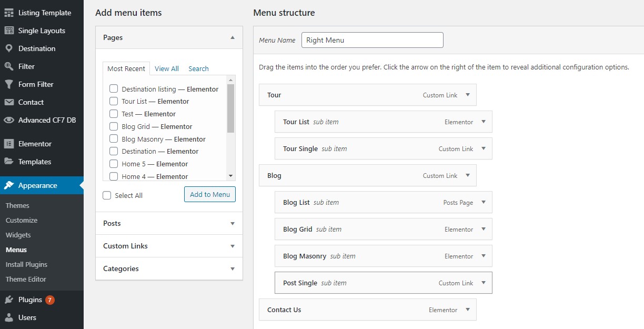Expand the Tour menu item options
Image resolution: width=644 pixels, height=329 pixels.
(x=468, y=95)
